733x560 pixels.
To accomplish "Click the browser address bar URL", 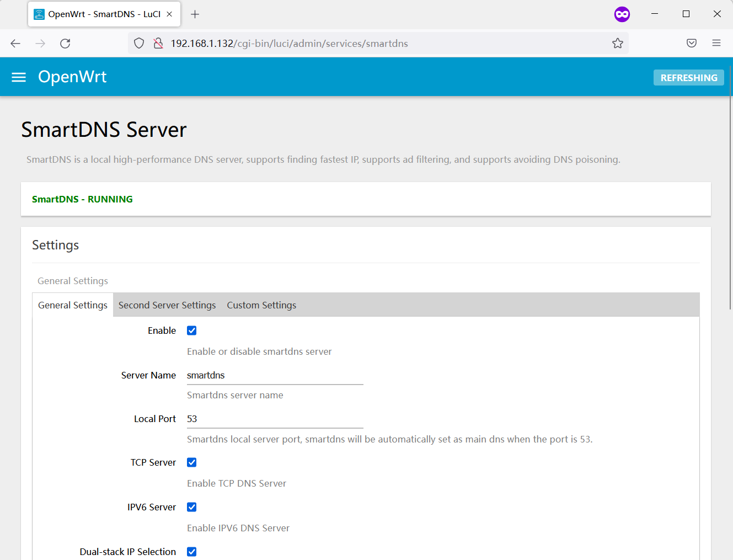I will click(x=290, y=44).
